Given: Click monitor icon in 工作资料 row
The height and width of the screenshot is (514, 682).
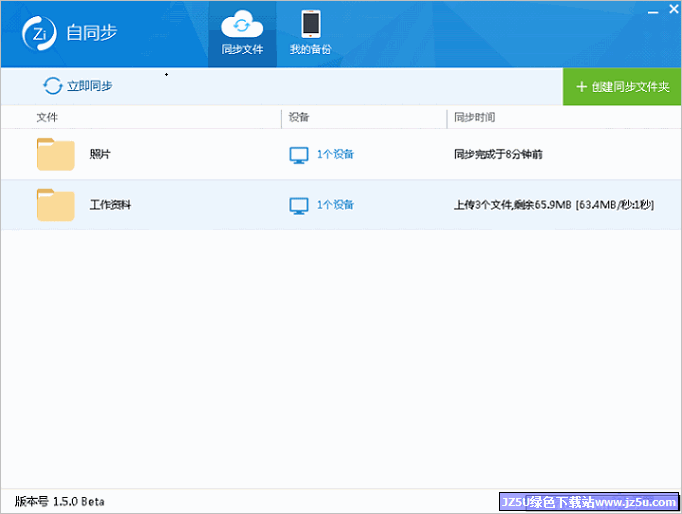Looking at the screenshot, I should pos(299,206).
